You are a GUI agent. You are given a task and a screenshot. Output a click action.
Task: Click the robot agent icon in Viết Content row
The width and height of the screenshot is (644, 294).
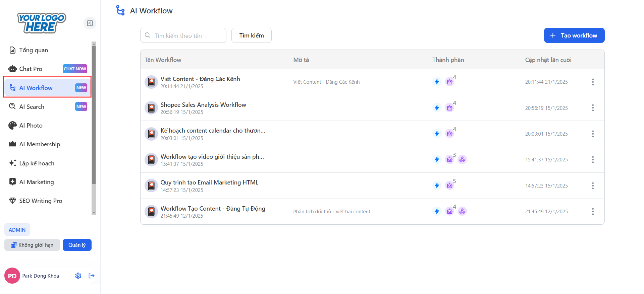tap(449, 82)
